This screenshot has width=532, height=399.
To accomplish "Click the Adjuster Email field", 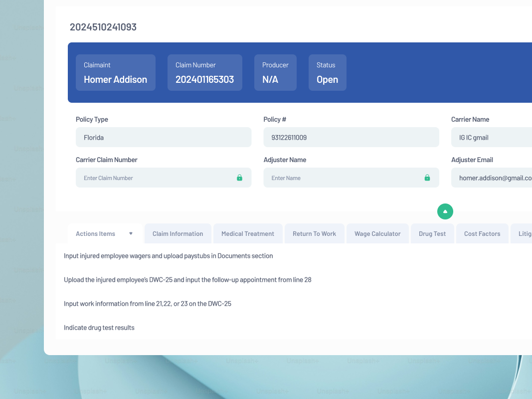I will tap(491, 178).
